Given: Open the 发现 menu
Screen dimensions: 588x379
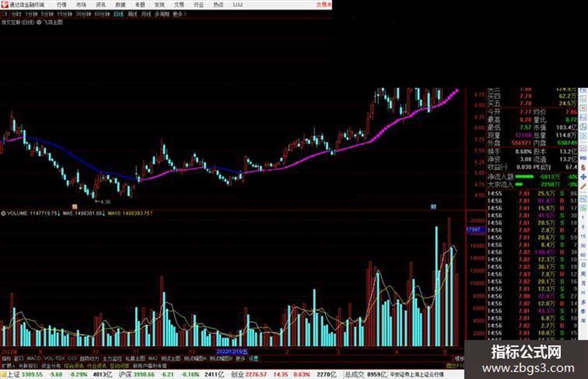Looking at the screenshot, I should 159,4.
